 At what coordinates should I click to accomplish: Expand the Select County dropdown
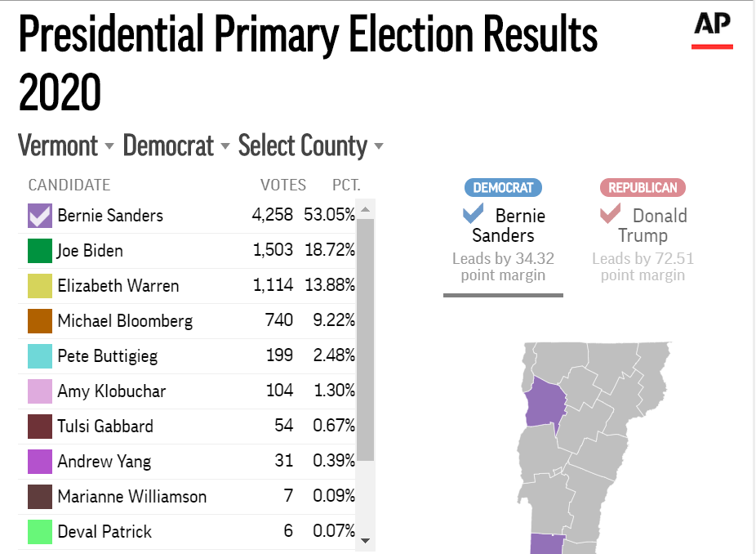point(310,146)
